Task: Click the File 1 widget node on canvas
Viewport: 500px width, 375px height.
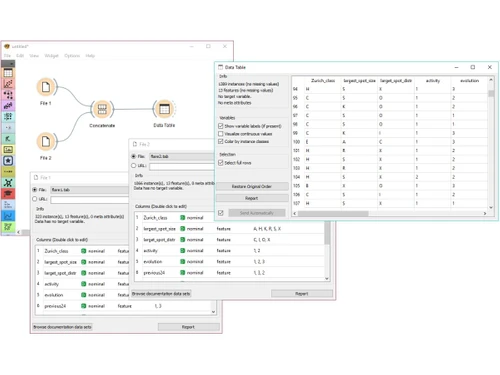Action: [46, 87]
